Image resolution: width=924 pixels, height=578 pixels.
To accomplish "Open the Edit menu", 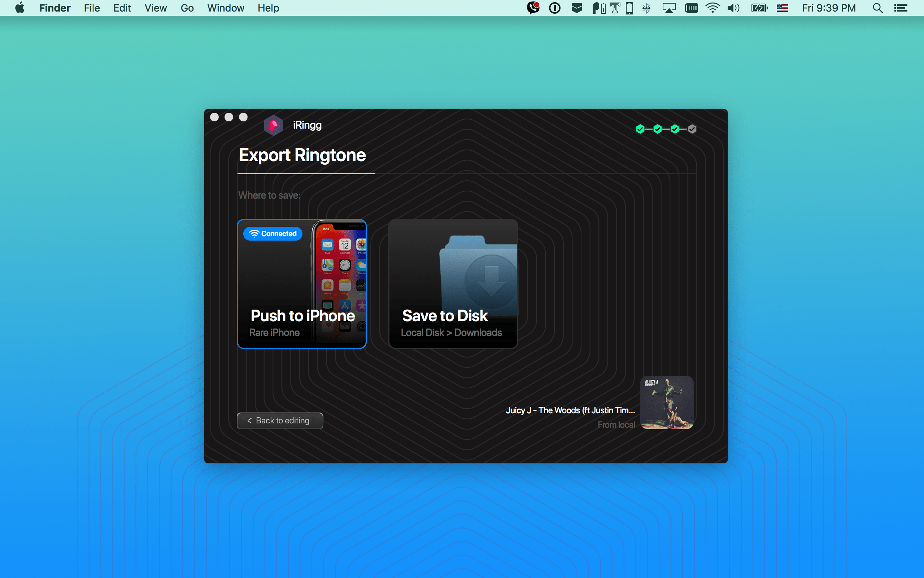I will [122, 8].
